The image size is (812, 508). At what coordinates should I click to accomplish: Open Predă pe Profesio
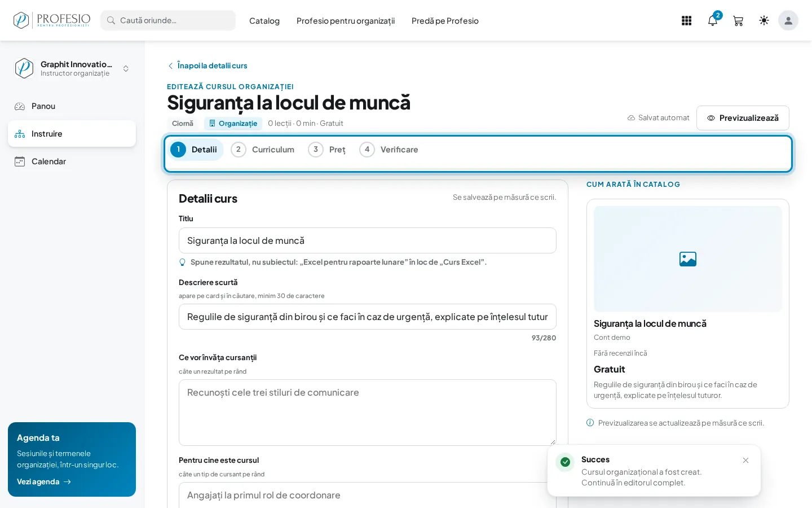(x=445, y=21)
